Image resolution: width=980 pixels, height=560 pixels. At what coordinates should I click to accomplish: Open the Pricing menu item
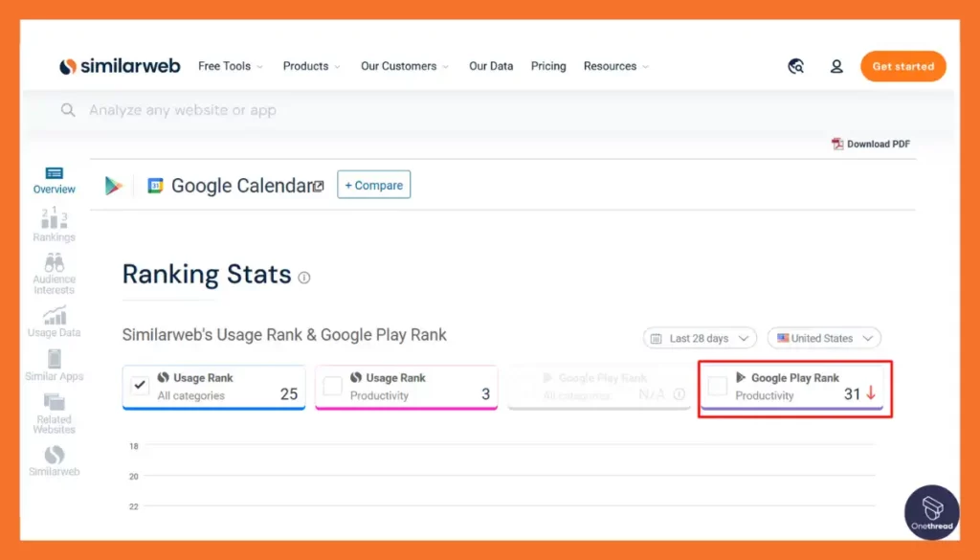pos(548,66)
